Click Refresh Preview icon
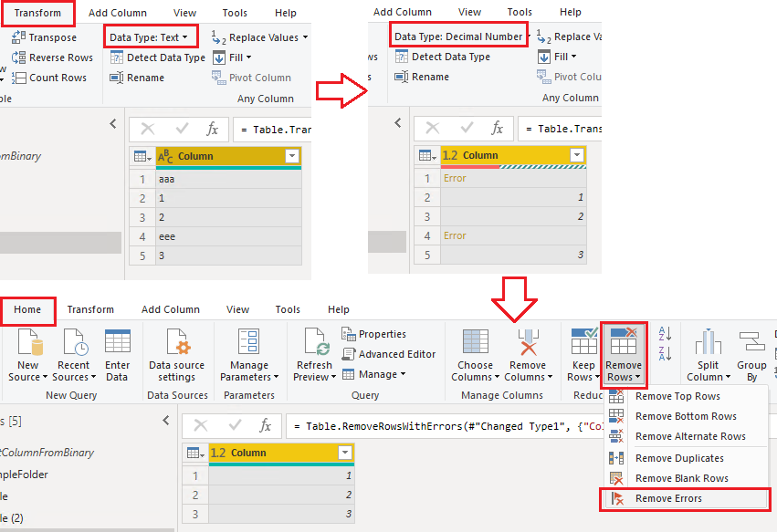Image resolution: width=777 pixels, height=532 pixels. click(x=316, y=342)
